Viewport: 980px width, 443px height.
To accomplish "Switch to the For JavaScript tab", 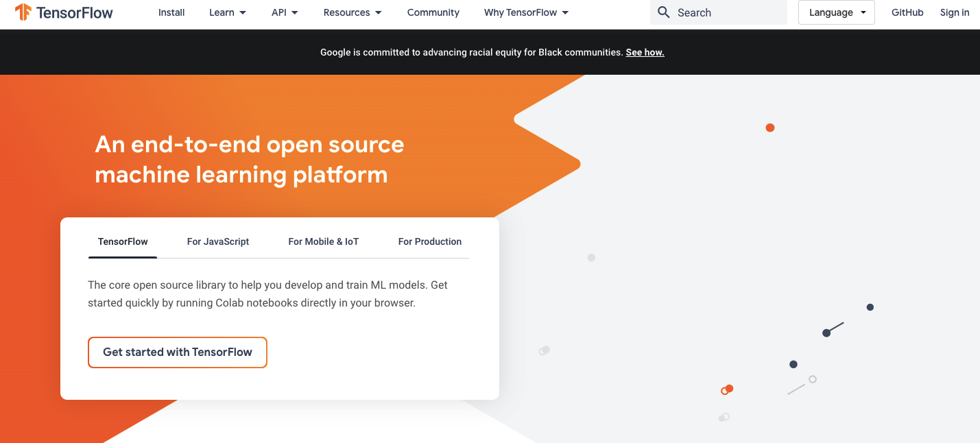I will click(x=218, y=241).
